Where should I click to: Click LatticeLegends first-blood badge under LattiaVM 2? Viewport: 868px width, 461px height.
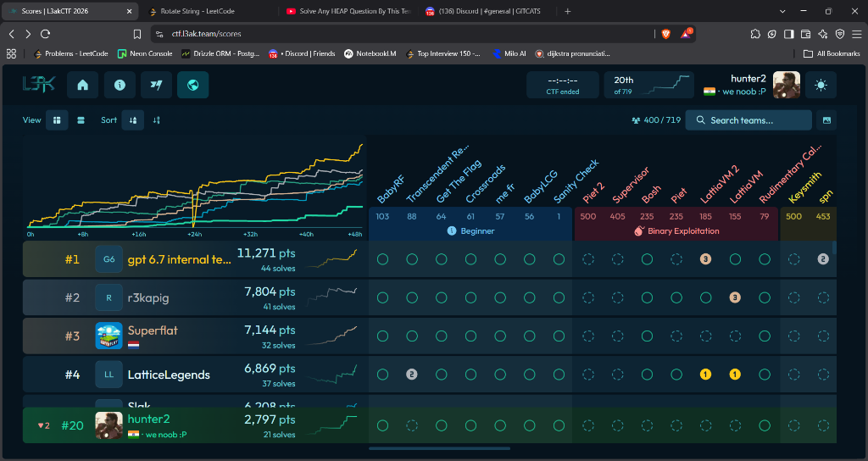[x=705, y=375]
